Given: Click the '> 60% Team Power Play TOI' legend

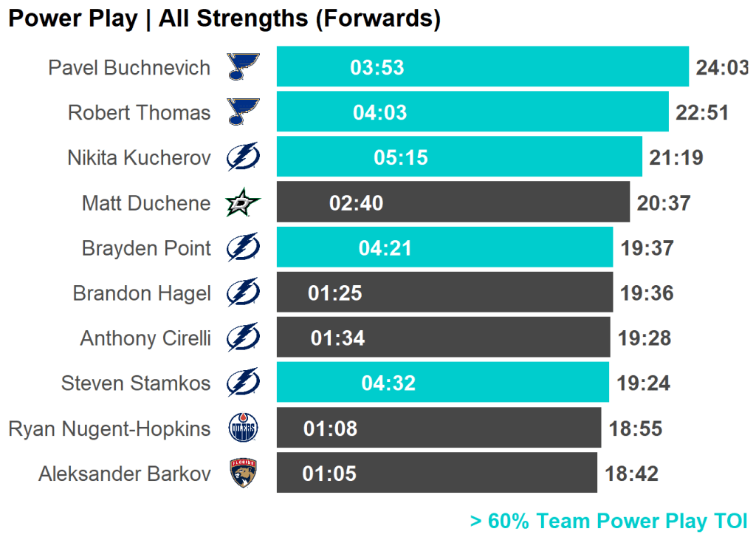Looking at the screenshot, I should pyautogui.click(x=608, y=522).
